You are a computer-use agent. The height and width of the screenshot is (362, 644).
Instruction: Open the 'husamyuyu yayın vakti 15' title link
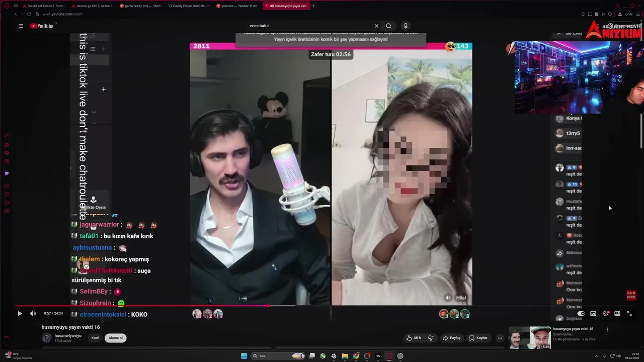(x=573, y=329)
